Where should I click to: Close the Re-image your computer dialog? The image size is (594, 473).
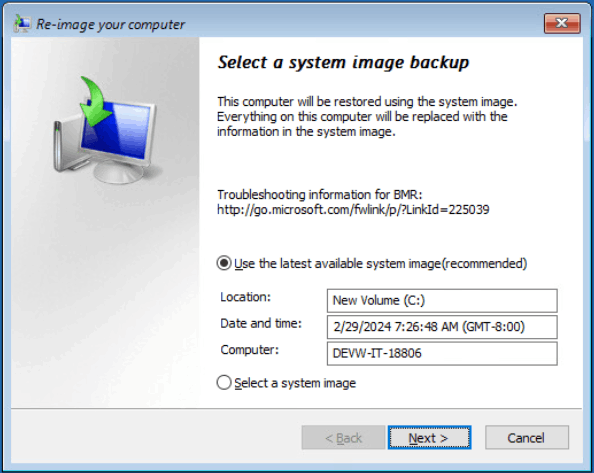coord(562,23)
